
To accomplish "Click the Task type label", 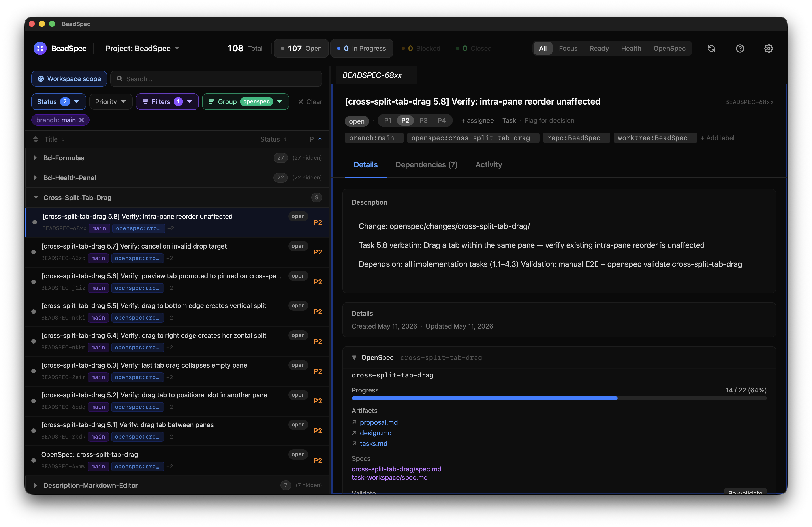I will [509, 120].
